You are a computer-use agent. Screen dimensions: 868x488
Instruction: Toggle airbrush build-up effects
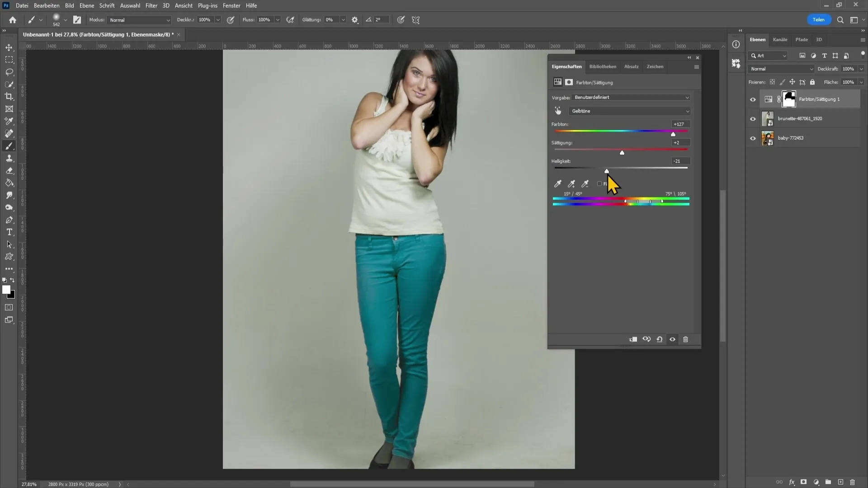pos(290,20)
